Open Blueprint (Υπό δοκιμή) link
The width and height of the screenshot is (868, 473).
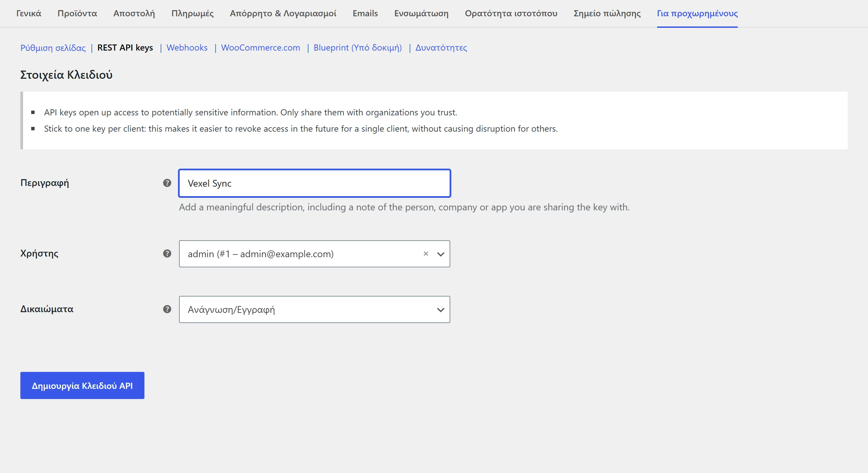(x=358, y=48)
